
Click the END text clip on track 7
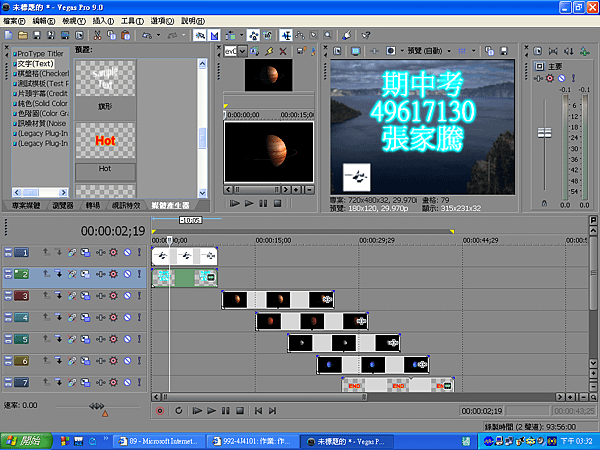[398, 385]
